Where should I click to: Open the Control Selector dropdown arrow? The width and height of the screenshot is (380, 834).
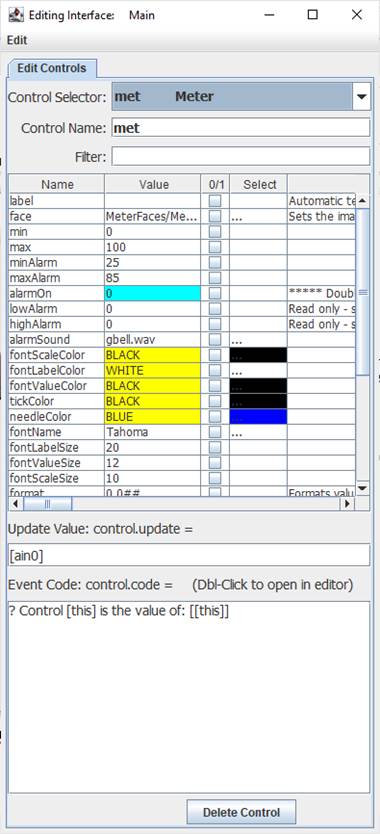tap(361, 97)
